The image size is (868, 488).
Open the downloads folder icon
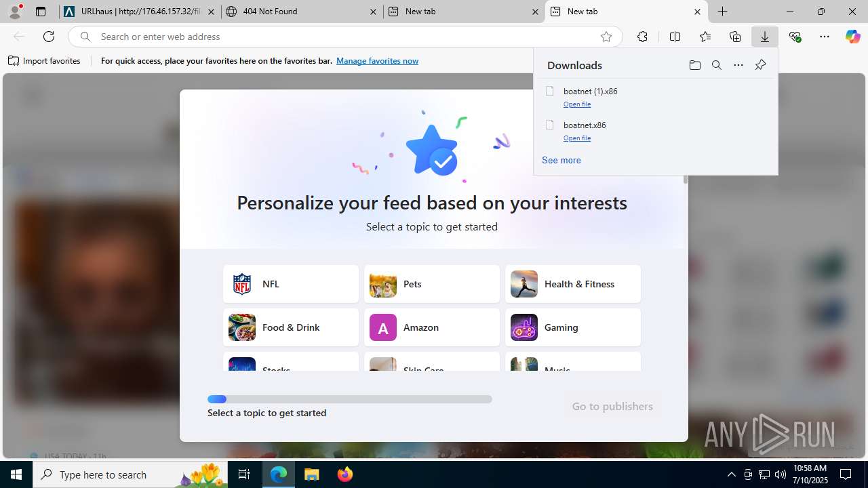pyautogui.click(x=694, y=65)
